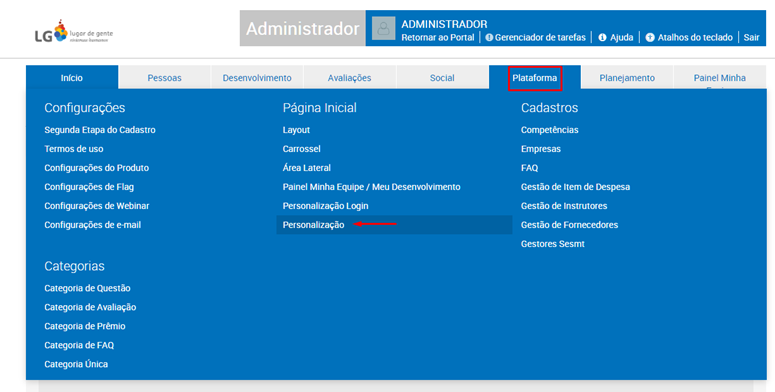
Task: Select the Carrossel menu entry
Action: [301, 149]
